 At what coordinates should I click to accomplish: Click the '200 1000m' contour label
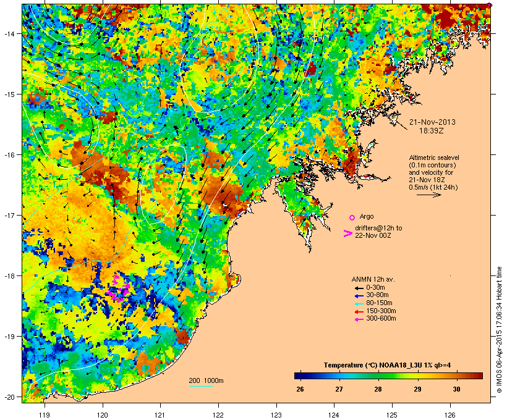206,380
